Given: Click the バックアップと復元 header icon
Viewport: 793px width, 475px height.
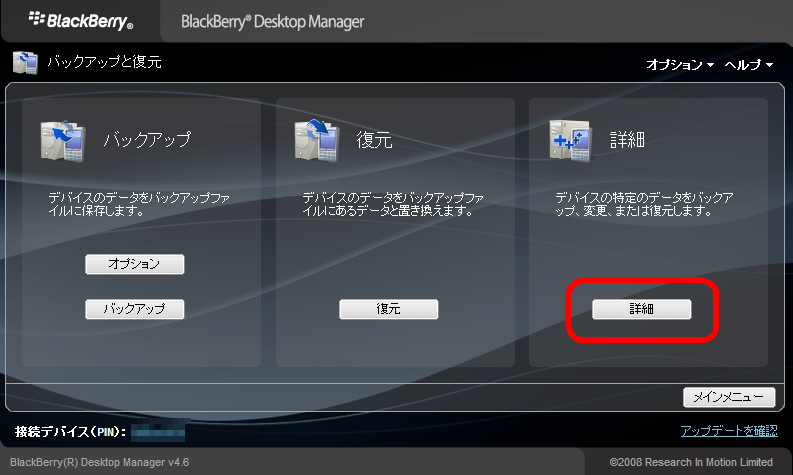Looking at the screenshot, I should click(25, 63).
